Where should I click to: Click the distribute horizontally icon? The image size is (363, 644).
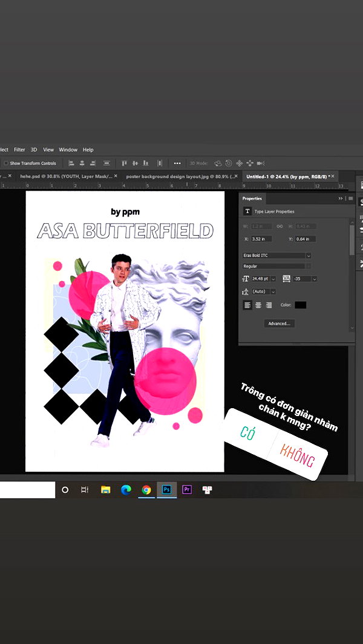[160, 163]
